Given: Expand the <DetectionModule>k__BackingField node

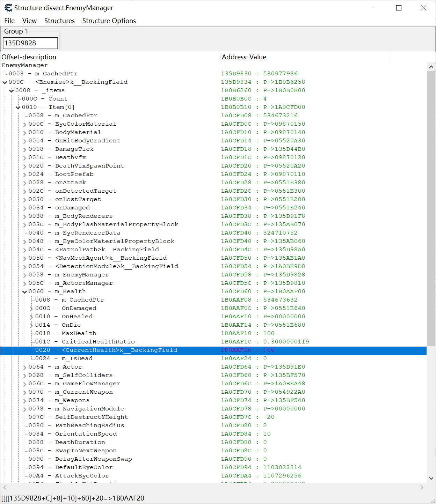Looking at the screenshot, I should 24,267.
